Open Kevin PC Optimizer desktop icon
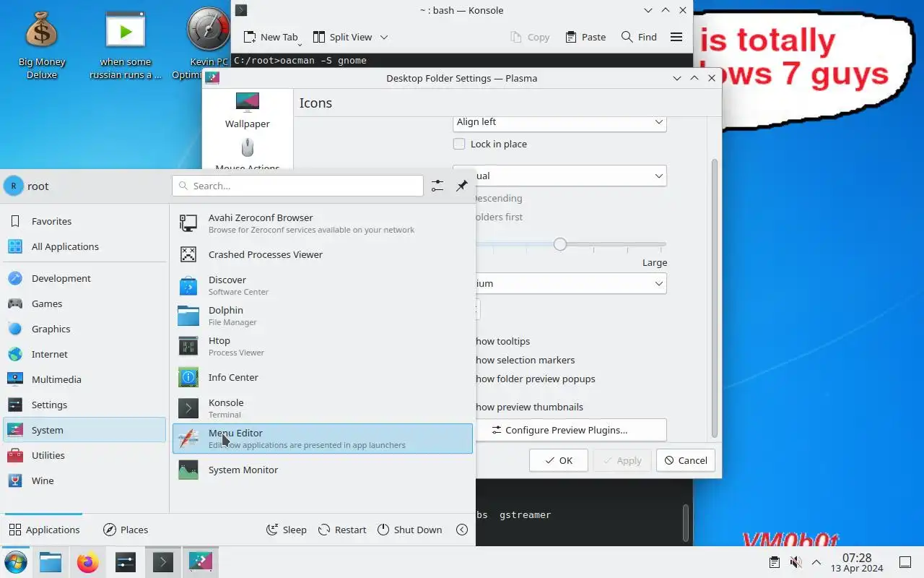 coord(208,45)
